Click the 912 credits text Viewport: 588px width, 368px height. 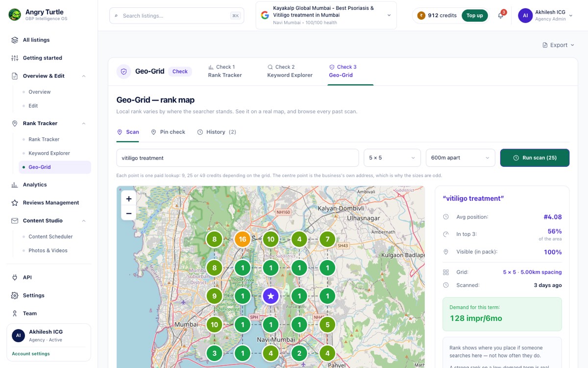(x=442, y=16)
